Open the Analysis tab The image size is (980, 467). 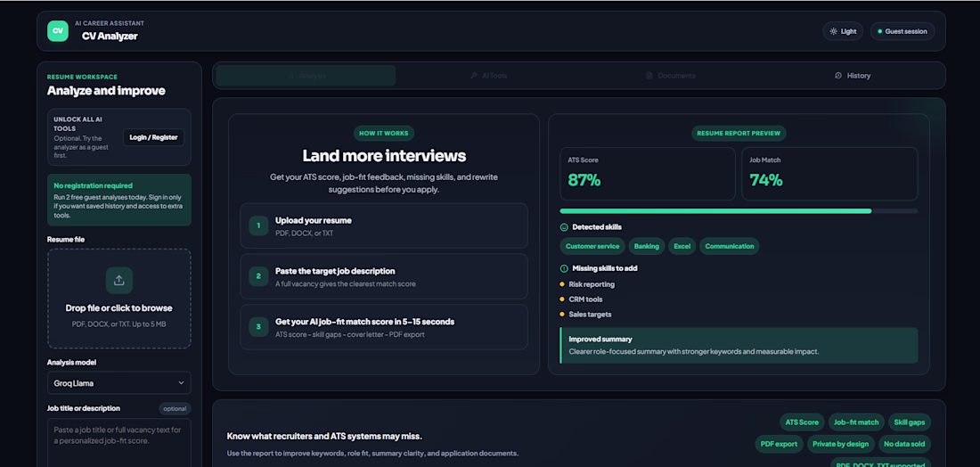pos(306,76)
